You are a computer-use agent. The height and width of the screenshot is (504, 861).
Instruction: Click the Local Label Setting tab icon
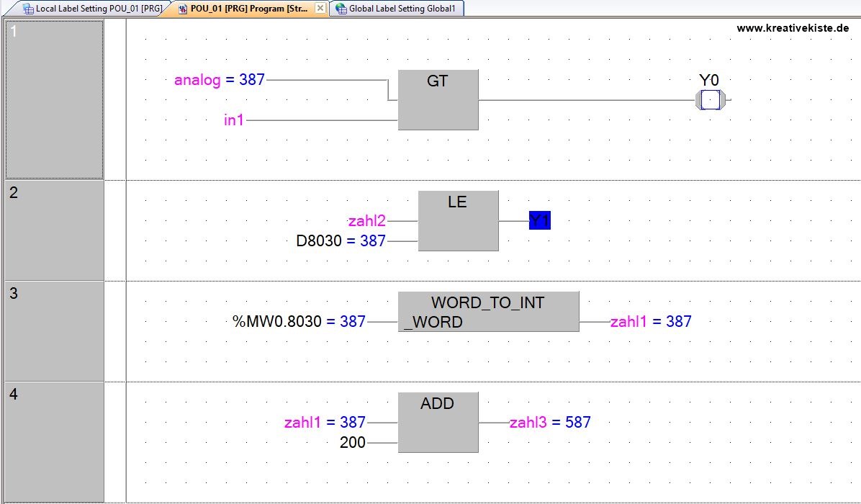pos(28,9)
